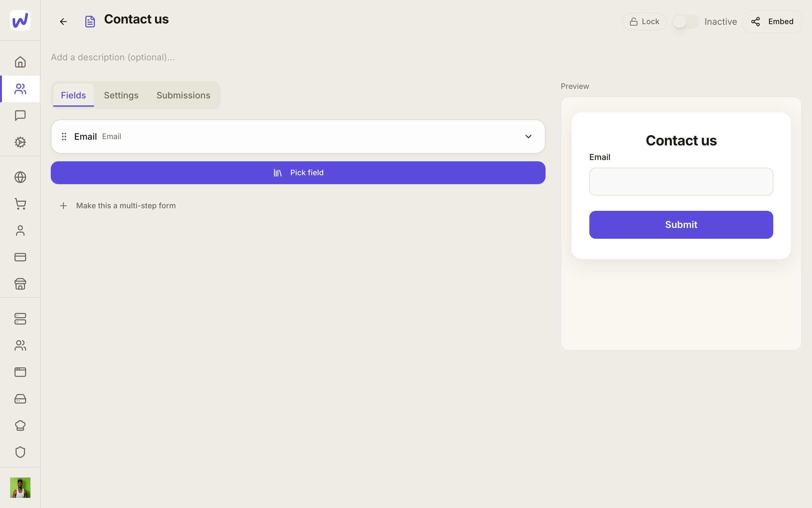Viewport: 812px width, 508px height.
Task: Click the Submit button in preview
Action: click(x=681, y=225)
